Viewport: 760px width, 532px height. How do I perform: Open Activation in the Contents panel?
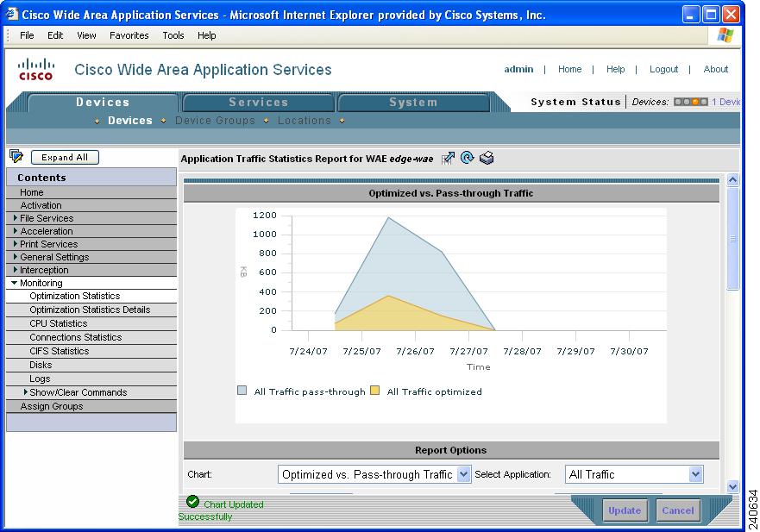(x=41, y=205)
